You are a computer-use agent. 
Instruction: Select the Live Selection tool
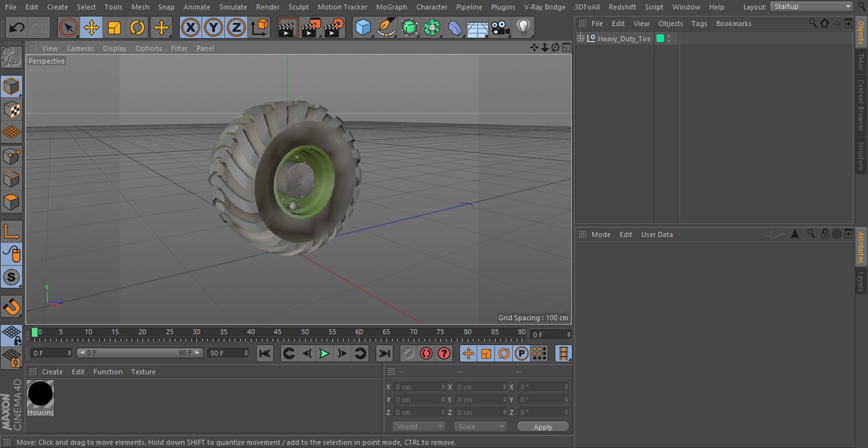point(68,27)
